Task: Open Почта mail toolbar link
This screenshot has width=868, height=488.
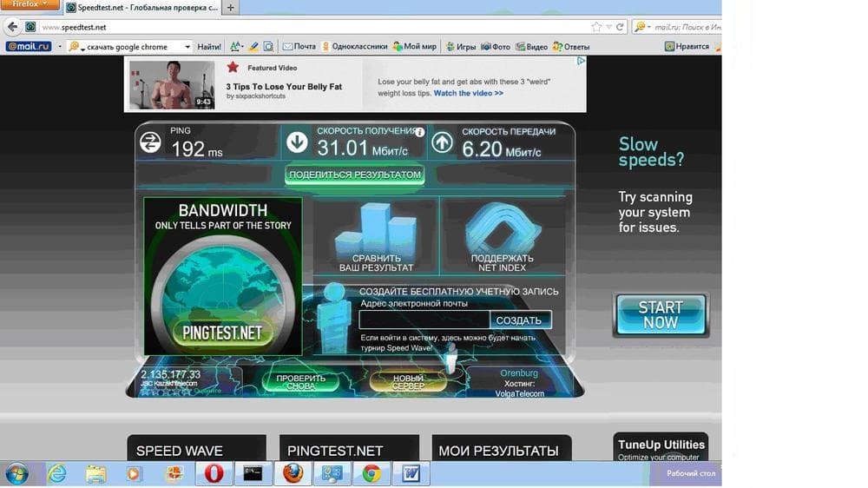Action: tap(299, 47)
